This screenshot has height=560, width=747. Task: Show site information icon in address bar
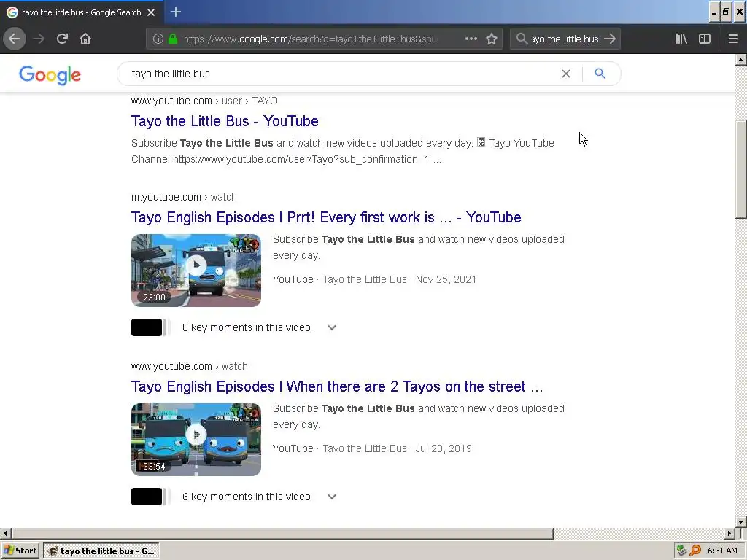point(158,39)
